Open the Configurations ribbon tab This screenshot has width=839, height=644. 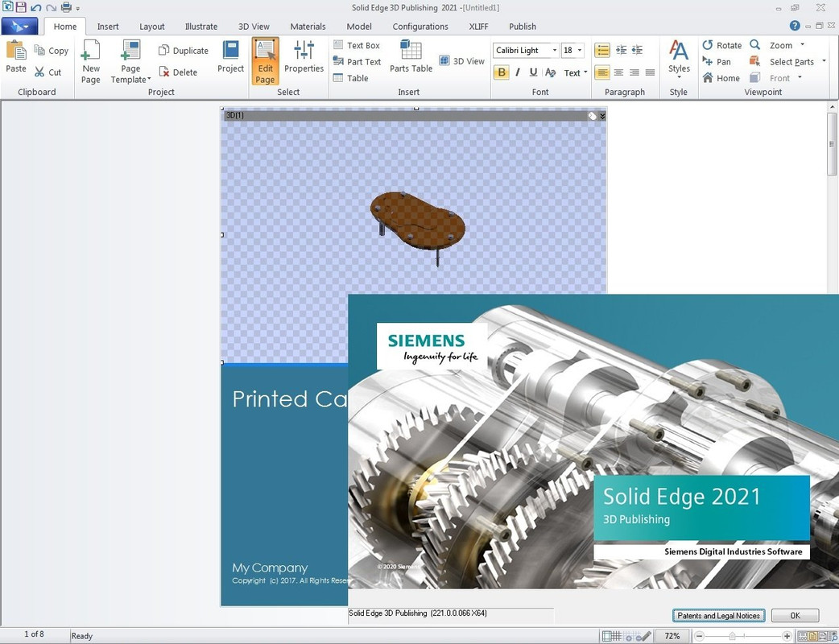click(420, 27)
